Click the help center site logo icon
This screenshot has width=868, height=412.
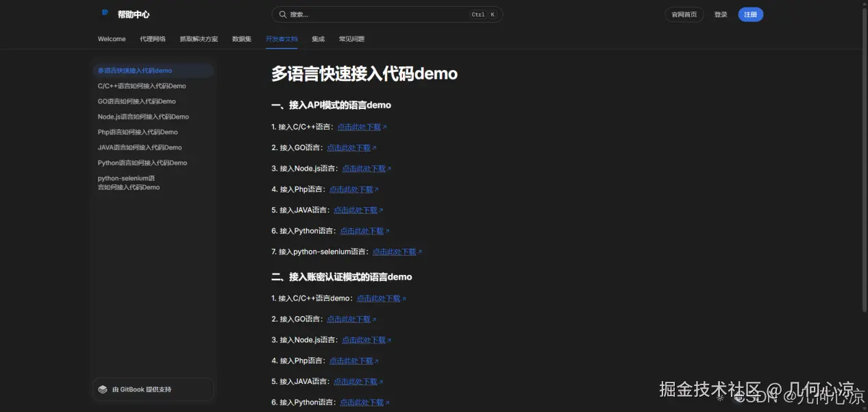point(105,12)
